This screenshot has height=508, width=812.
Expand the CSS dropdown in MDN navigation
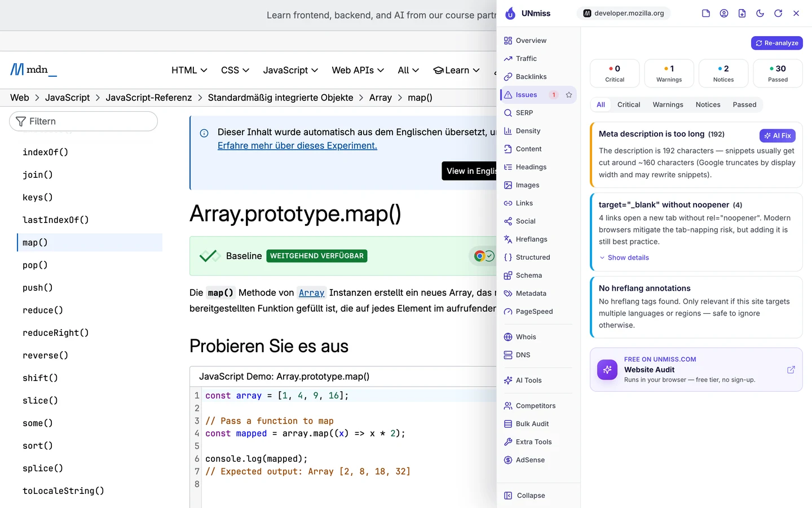click(235, 70)
